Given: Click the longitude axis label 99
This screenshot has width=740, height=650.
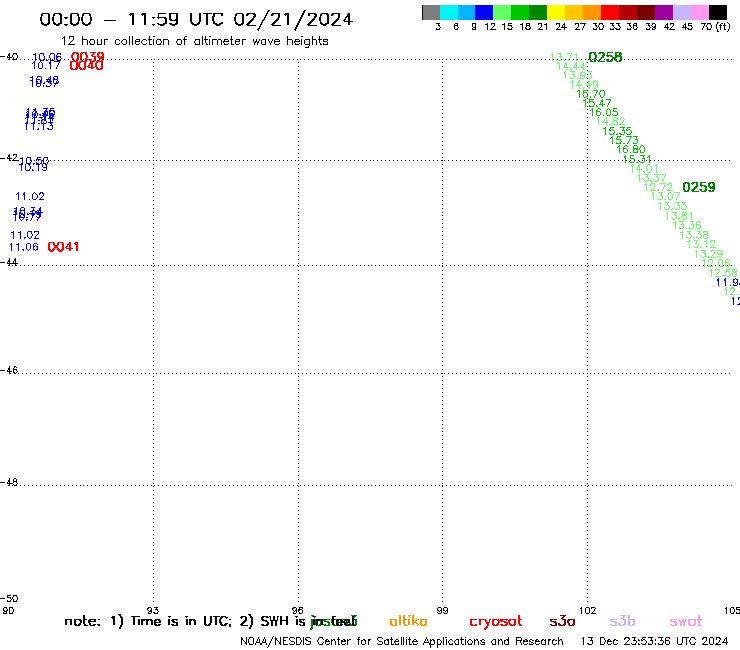Looking at the screenshot, I should tap(442, 610).
